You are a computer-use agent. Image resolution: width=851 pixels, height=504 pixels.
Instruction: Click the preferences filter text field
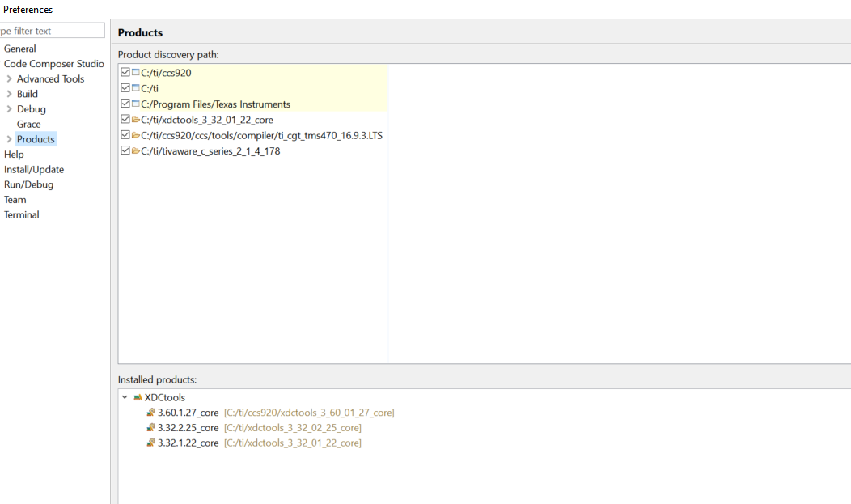53,31
